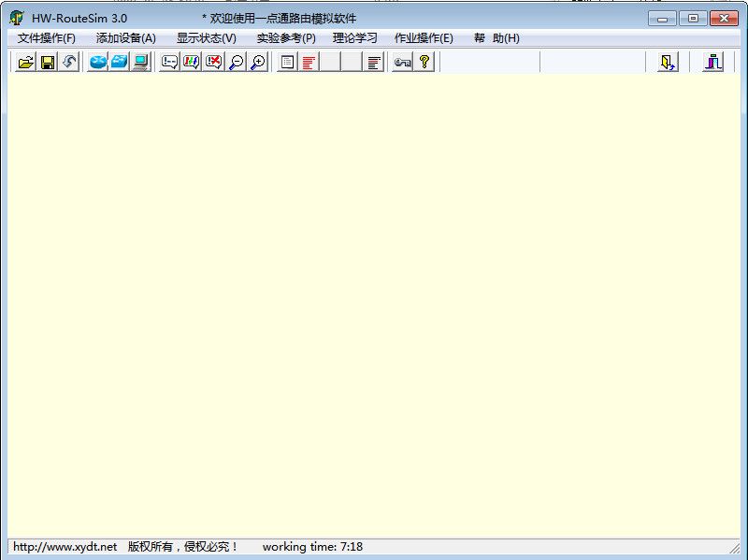748x560 pixels.
Task: Click the speech bubble with red X icon
Action: tap(213, 62)
